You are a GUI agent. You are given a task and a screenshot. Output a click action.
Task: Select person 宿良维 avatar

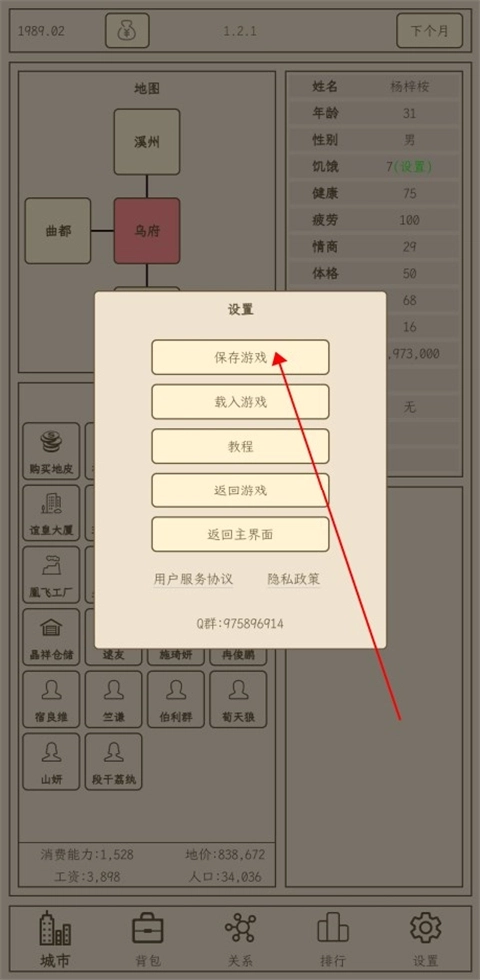point(51,699)
